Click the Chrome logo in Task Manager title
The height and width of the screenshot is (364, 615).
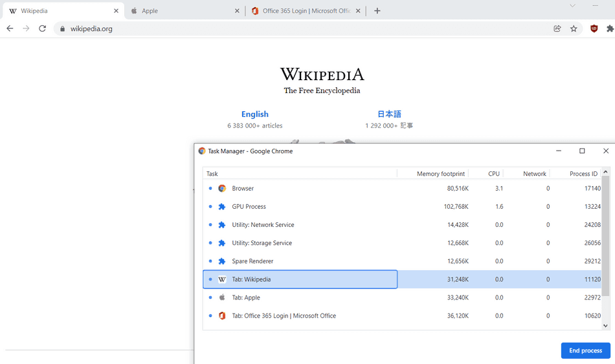[201, 151]
